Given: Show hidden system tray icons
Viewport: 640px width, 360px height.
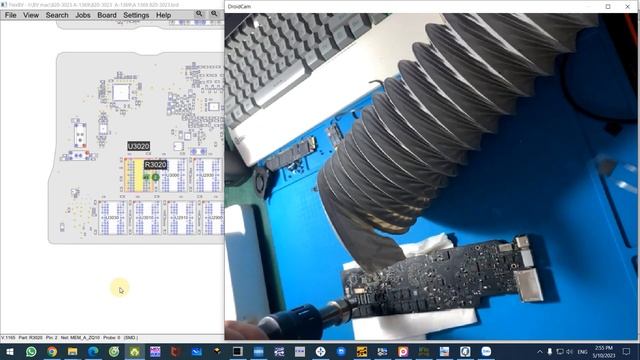Looking at the screenshot, I should 540,351.
